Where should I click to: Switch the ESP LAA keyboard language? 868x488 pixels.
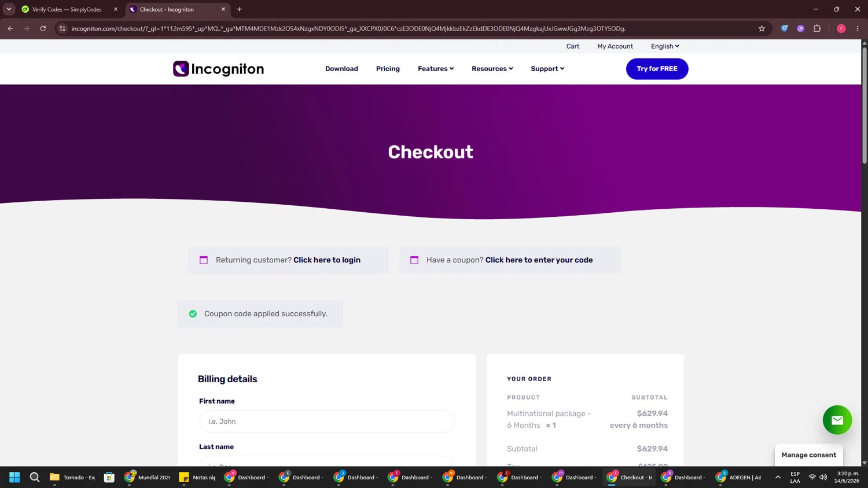pyautogui.click(x=795, y=477)
